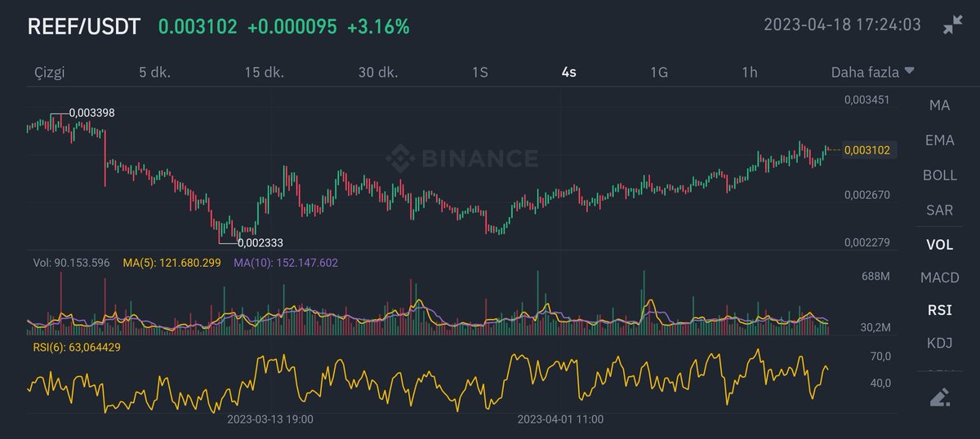This screenshot has width=980, height=439.
Task: Select the 1G daily interval
Action: [x=659, y=72]
